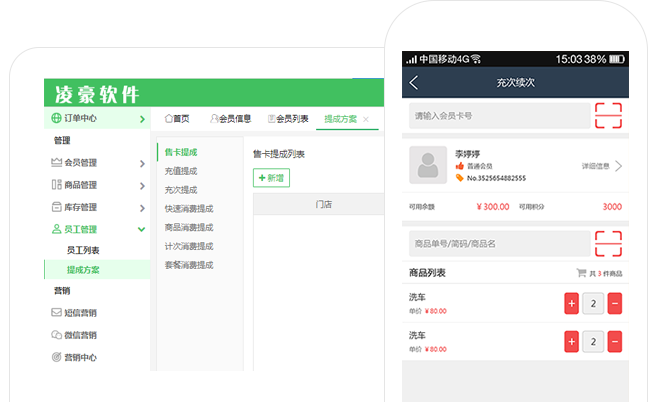Click the person icon for 员工管理
Screen dimensions: 660x402
pyautogui.click(x=56, y=229)
